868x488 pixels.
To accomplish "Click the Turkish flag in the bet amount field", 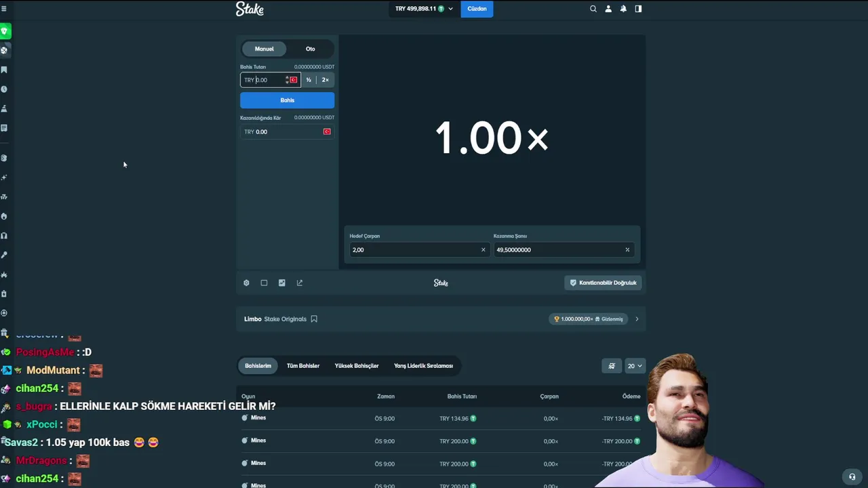I will pos(294,80).
